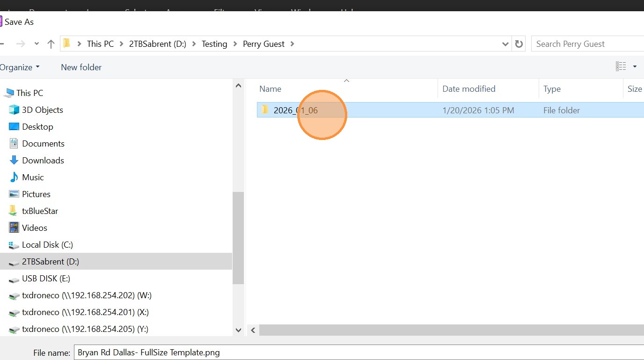
Task: Expand chevron after Perry Guest in path
Action: (293, 44)
